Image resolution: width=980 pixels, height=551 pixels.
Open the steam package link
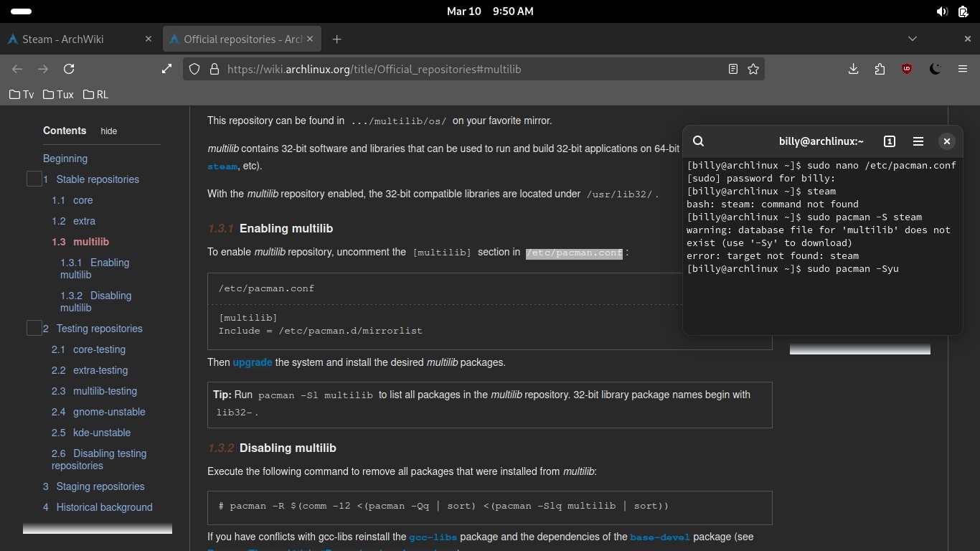(222, 166)
